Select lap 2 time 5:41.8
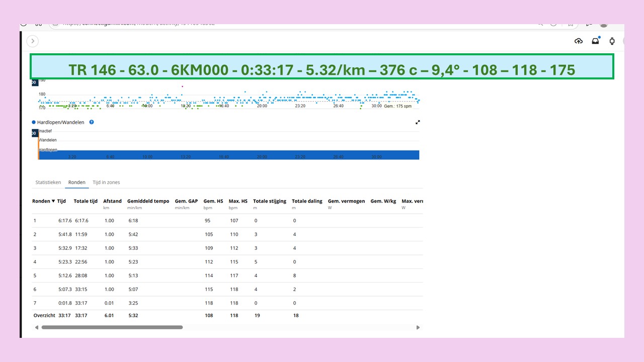644x362 pixels. tap(65, 234)
